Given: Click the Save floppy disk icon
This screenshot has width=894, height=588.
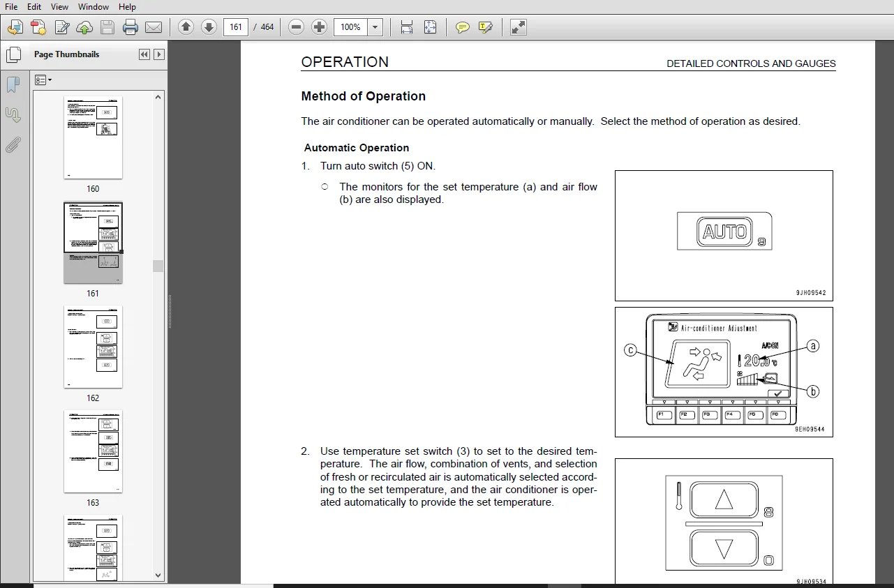Looking at the screenshot, I should 107,27.
